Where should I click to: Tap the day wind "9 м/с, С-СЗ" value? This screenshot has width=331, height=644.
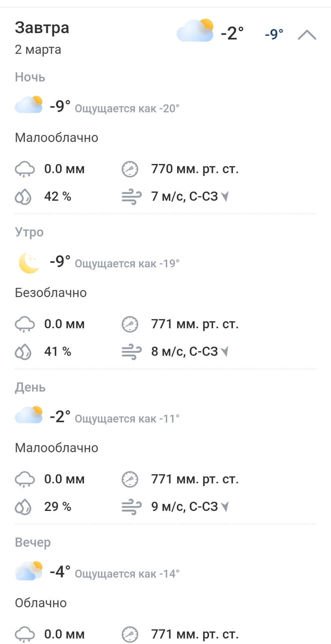[x=185, y=507]
